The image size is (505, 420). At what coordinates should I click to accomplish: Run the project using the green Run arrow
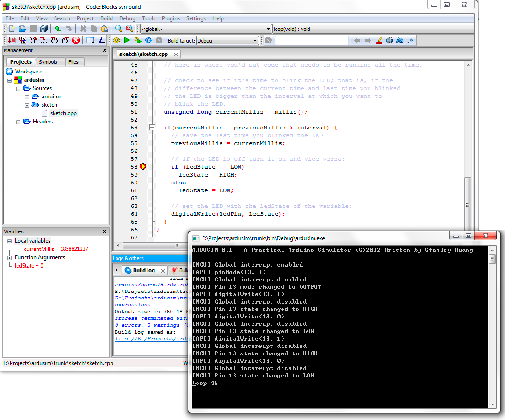point(127,40)
